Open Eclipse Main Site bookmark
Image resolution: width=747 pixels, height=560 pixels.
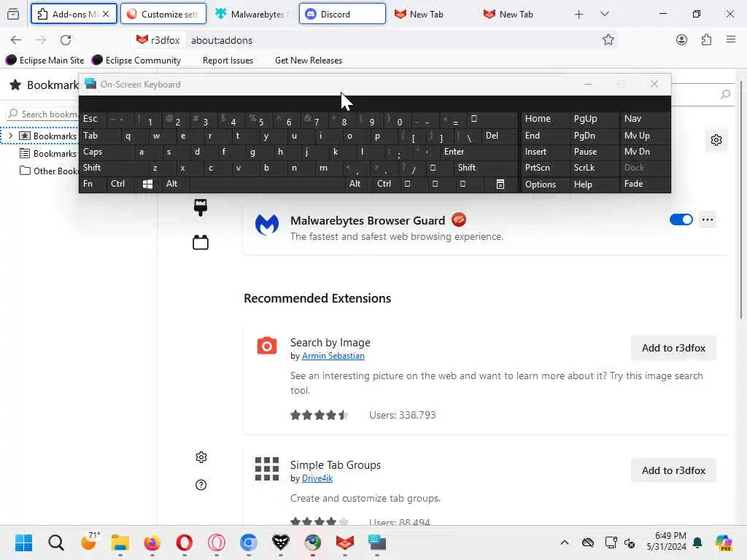(44, 60)
